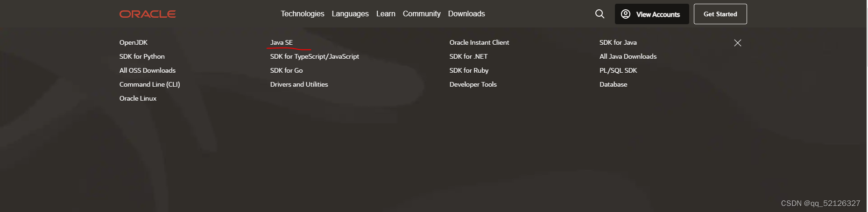Open Command Line (CLI) link
The image size is (868, 212).
(150, 84)
